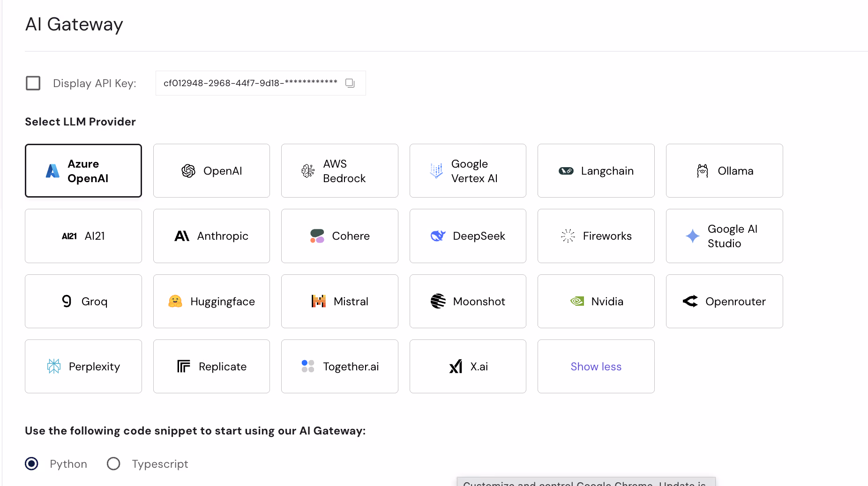Click the AWS Bedrock brain icon
The height and width of the screenshot is (486, 868).
pyautogui.click(x=308, y=171)
